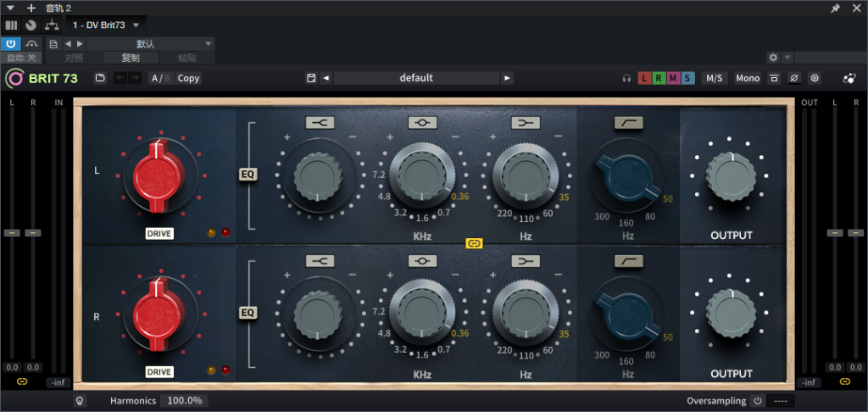This screenshot has width=868, height=412.
Task: Toggle the L channel EQ button
Action: click(248, 175)
